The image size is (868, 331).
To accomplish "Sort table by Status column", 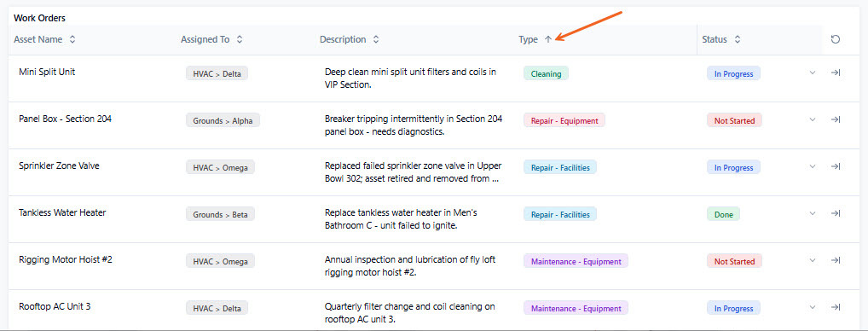I will 738,40.
